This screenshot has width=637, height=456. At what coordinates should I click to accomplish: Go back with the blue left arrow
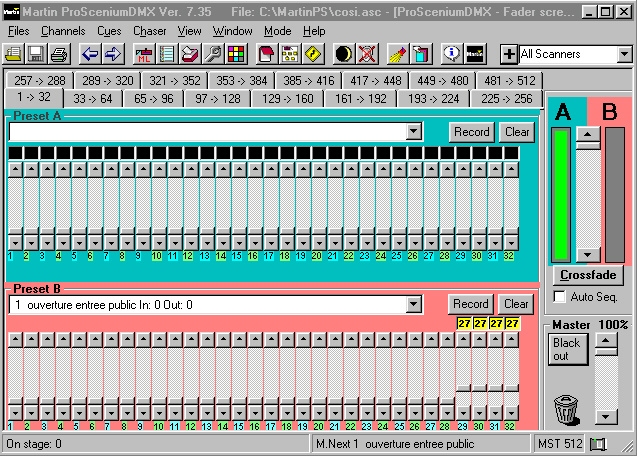[89, 54]
